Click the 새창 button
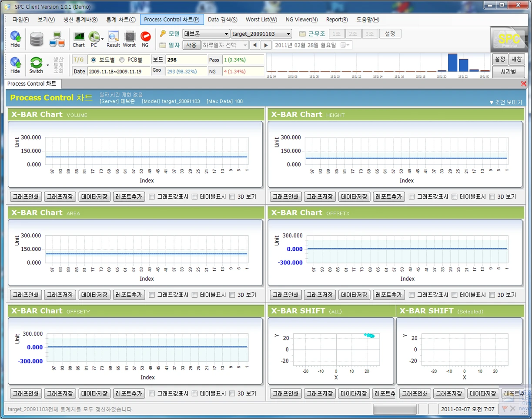Viewport: 532px width, 419px height. [517, 59]
